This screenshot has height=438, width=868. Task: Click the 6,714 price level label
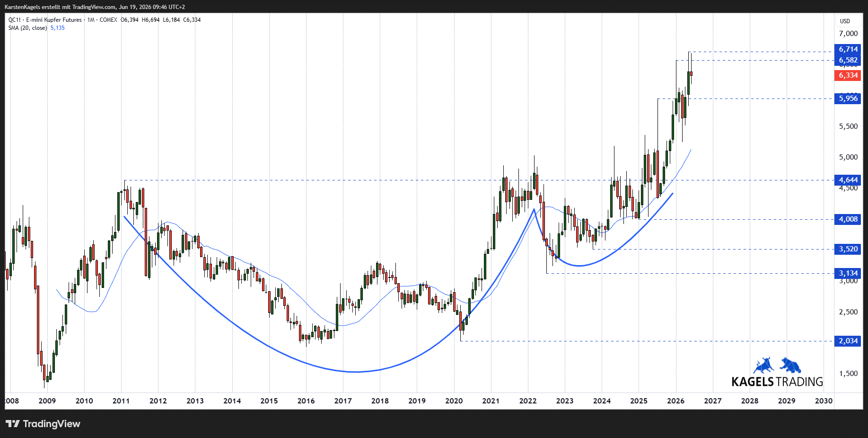[848, 49]
